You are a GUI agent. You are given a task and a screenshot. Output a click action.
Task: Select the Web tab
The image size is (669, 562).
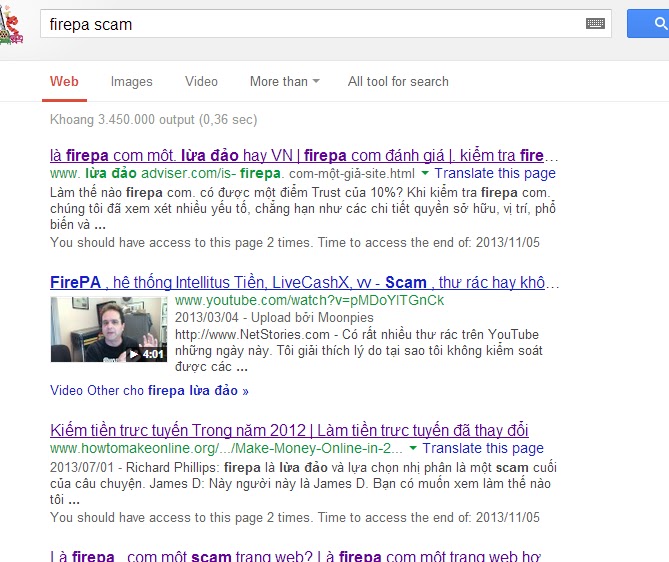coord(64,82)
